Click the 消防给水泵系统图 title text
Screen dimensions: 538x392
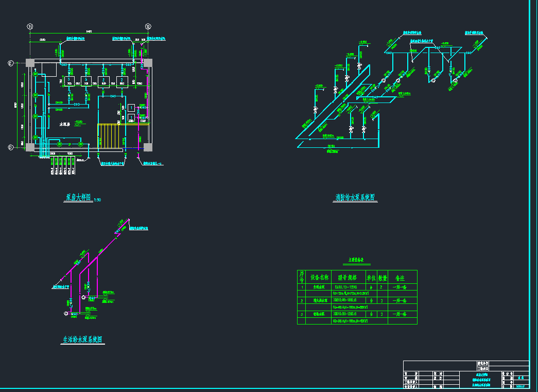coord(355,197)
